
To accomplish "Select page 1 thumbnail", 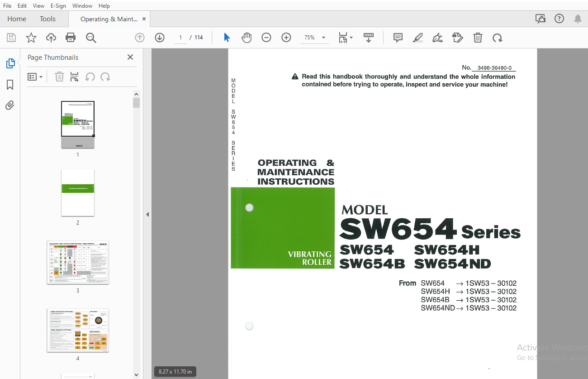I will click(x=78, y=125).
